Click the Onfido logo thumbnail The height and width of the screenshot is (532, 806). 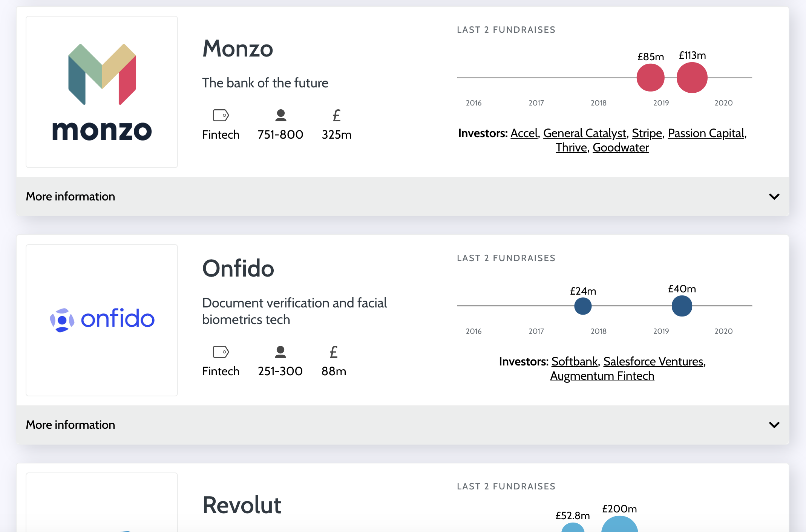coord(102,320)
